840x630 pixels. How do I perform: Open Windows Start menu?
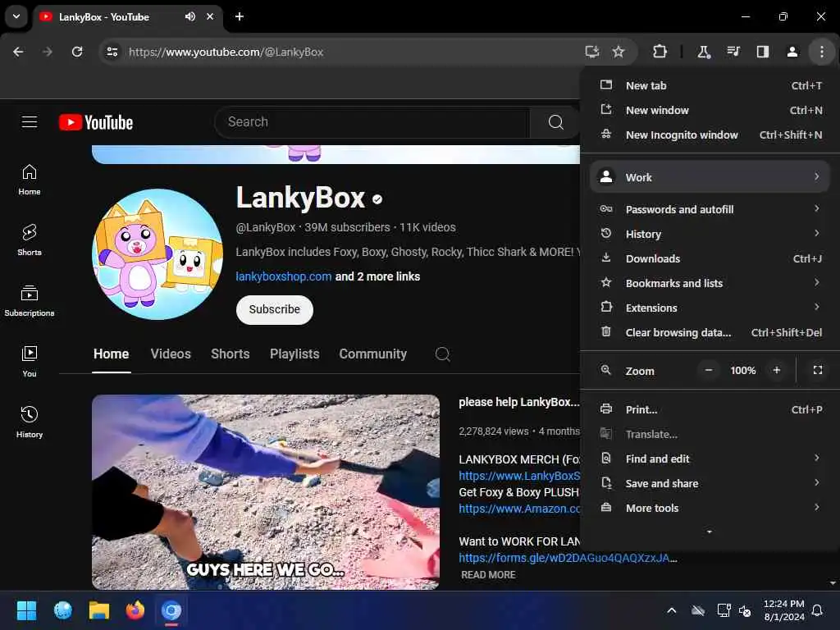click(26, 610)
